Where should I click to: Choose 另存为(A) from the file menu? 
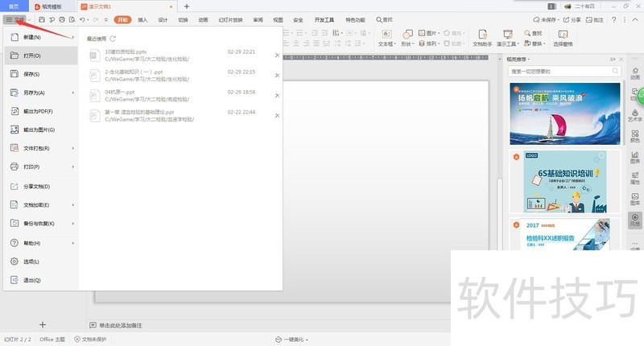(x=41, y=93)
